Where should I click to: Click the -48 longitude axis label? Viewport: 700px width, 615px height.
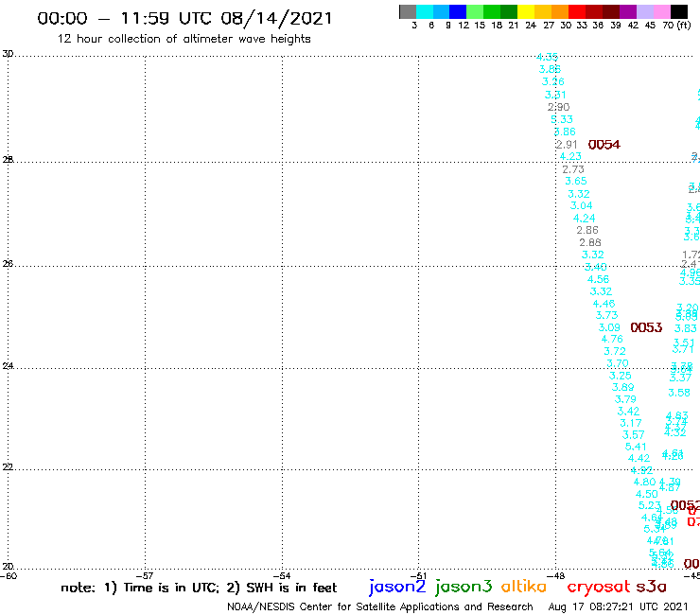[556, 576]
